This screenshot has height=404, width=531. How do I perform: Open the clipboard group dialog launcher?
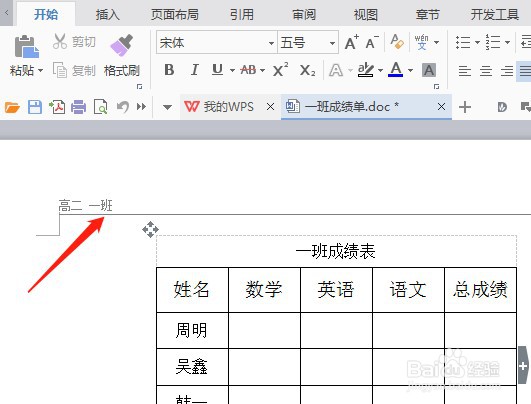(x=139, y=87)
